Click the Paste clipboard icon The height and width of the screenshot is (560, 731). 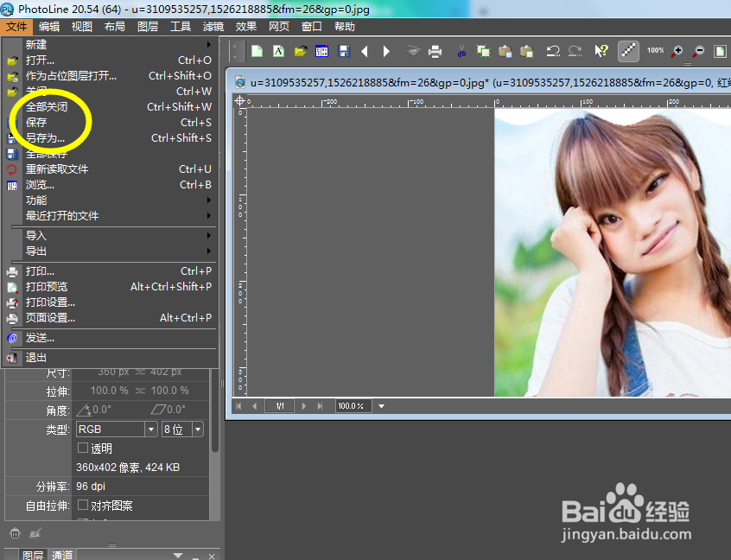[x=505, y=51]
